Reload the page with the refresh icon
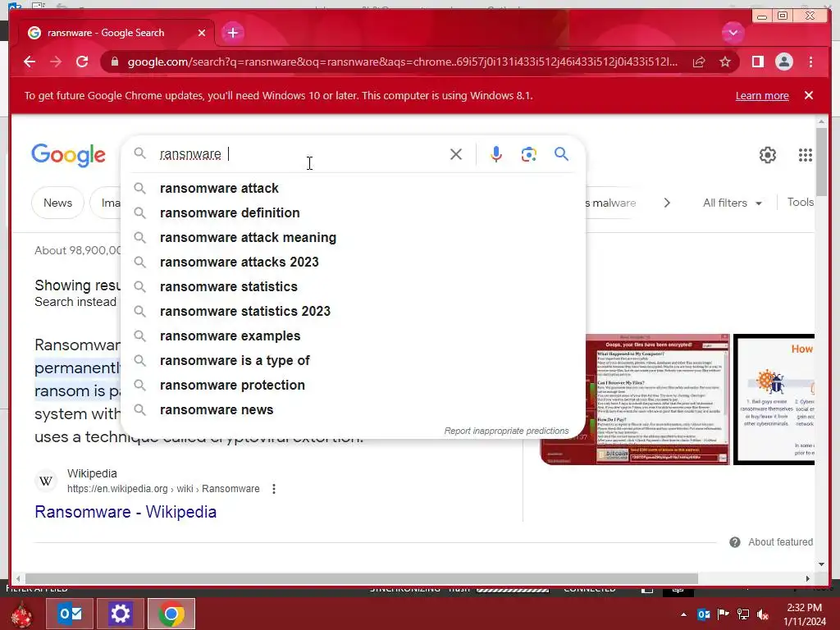Viewport: 840px width, 630px height. coord(82,62)
